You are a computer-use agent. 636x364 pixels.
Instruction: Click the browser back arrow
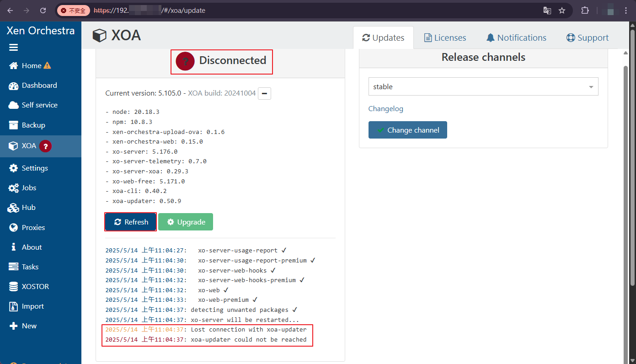[10, 11]
